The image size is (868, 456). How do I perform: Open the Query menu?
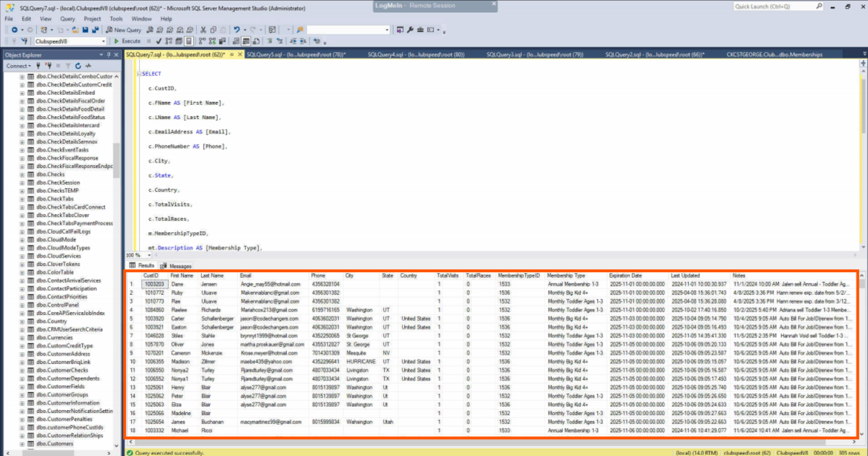point(67,19)
